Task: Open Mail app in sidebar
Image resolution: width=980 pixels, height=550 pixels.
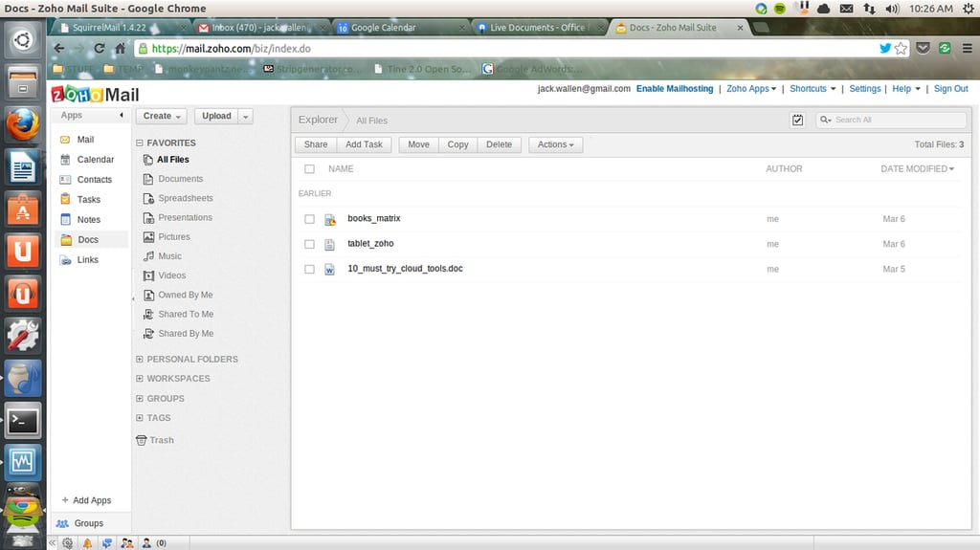Action: point(85,140)
